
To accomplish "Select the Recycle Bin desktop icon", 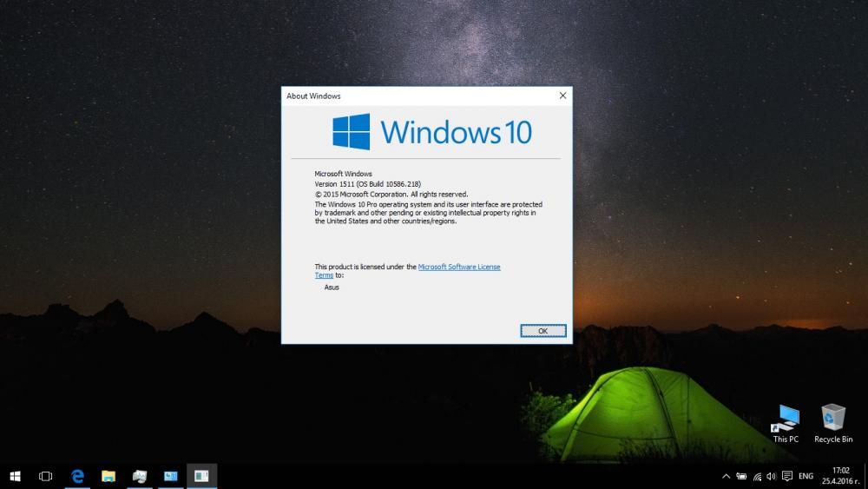I will coord(833,424).
